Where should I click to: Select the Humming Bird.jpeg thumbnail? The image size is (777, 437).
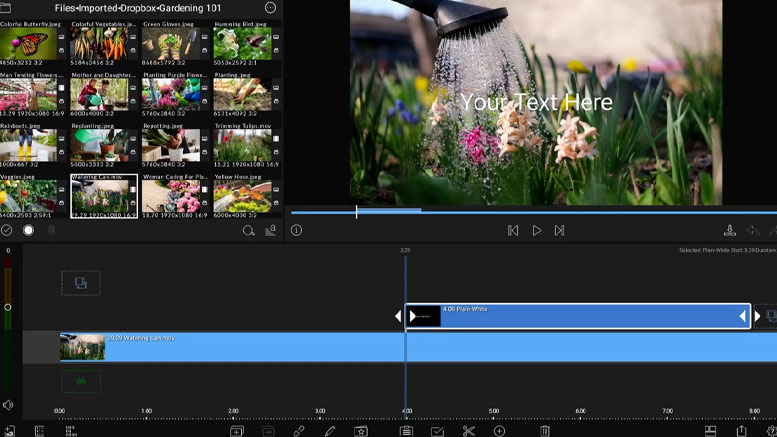tap(242, 44)
